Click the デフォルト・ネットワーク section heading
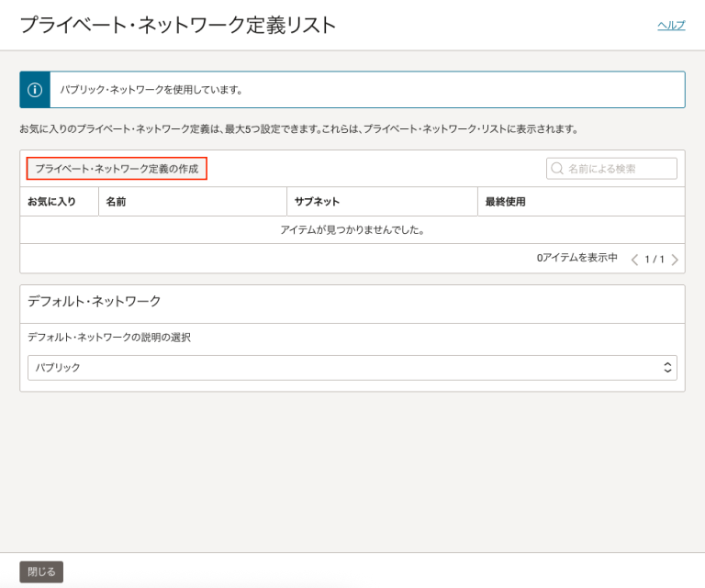 coord(95,301)
